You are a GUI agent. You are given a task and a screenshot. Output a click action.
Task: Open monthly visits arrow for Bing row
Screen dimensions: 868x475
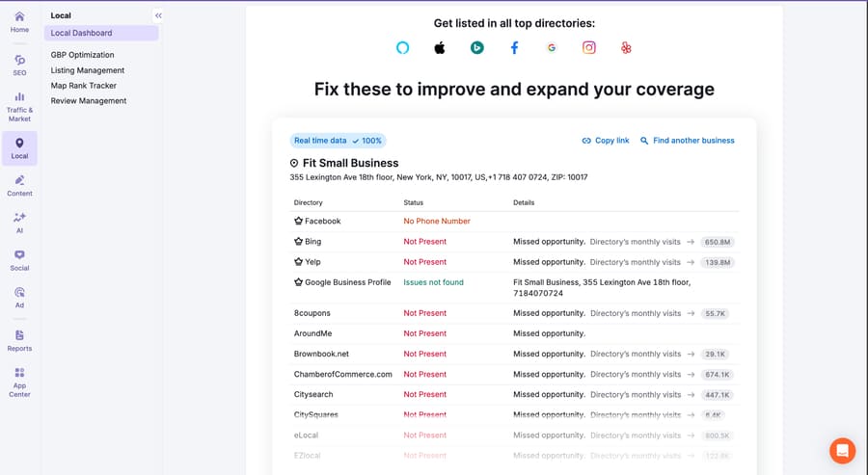[691, 242]
